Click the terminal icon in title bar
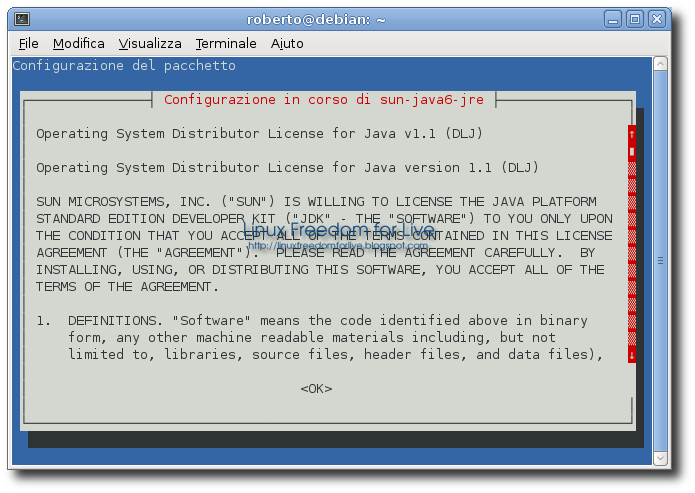 point(22,19)
